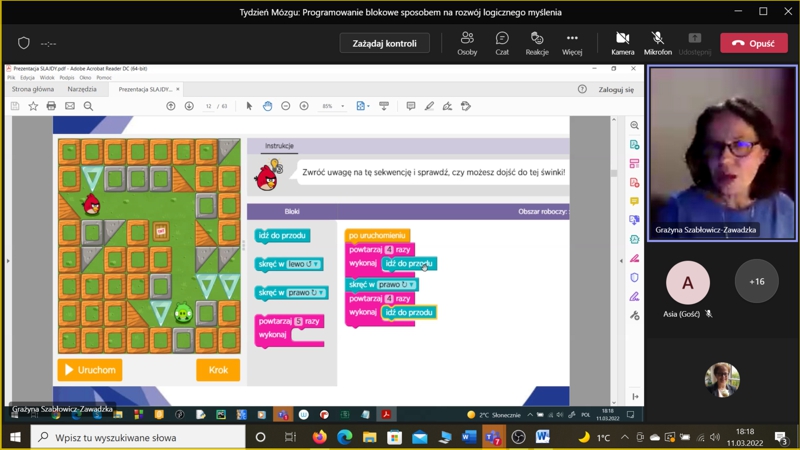The width and height of the screenshot is (800, 450).
Task: Expand the Acrobat left navigation pane arrow
Action: [x=8, y=261]
